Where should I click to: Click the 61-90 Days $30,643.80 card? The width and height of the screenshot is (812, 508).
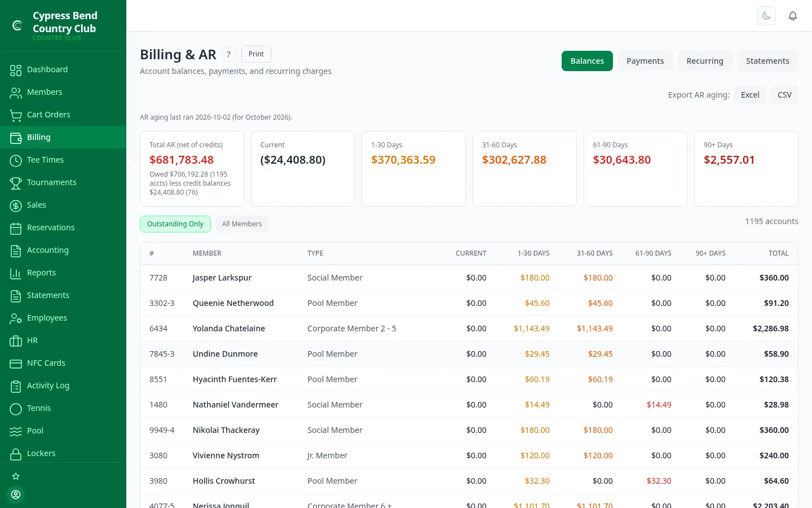point(636,169)
